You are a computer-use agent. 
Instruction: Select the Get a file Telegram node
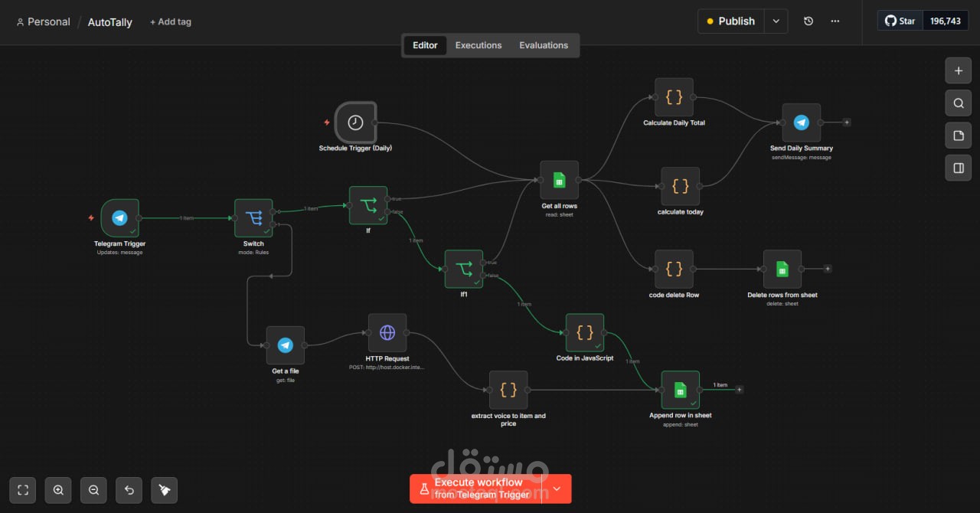[x=286, y=345]
